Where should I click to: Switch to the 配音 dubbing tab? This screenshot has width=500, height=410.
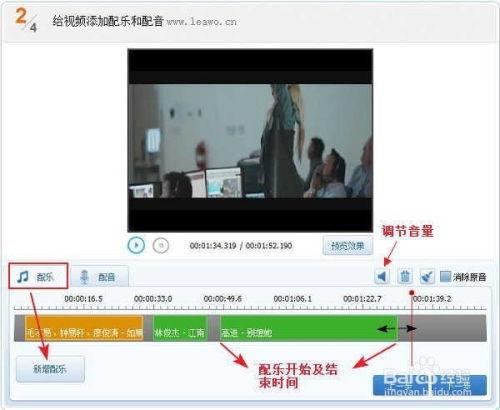pyautogui.click(x=99, y=276)
